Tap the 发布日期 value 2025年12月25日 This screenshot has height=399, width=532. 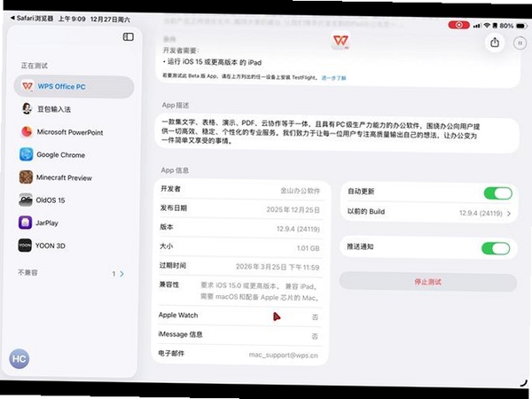point(293,210)
